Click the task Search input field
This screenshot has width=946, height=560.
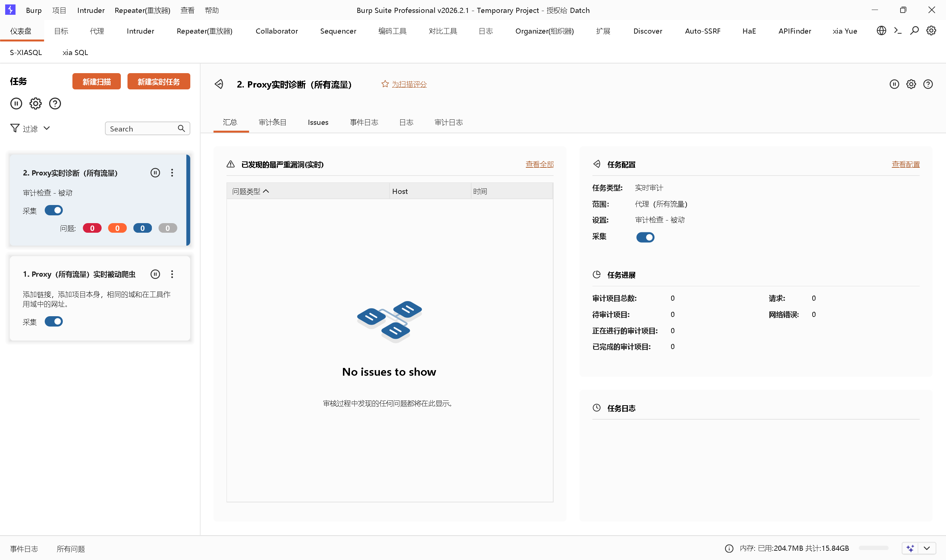click(x=142, y=129)
